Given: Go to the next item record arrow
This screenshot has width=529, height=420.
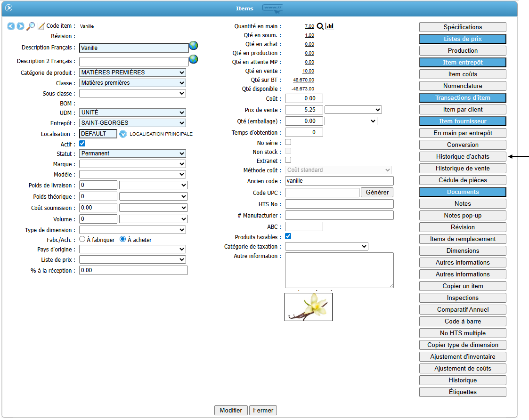Looking at the screenshot, I should coord(21,26).
